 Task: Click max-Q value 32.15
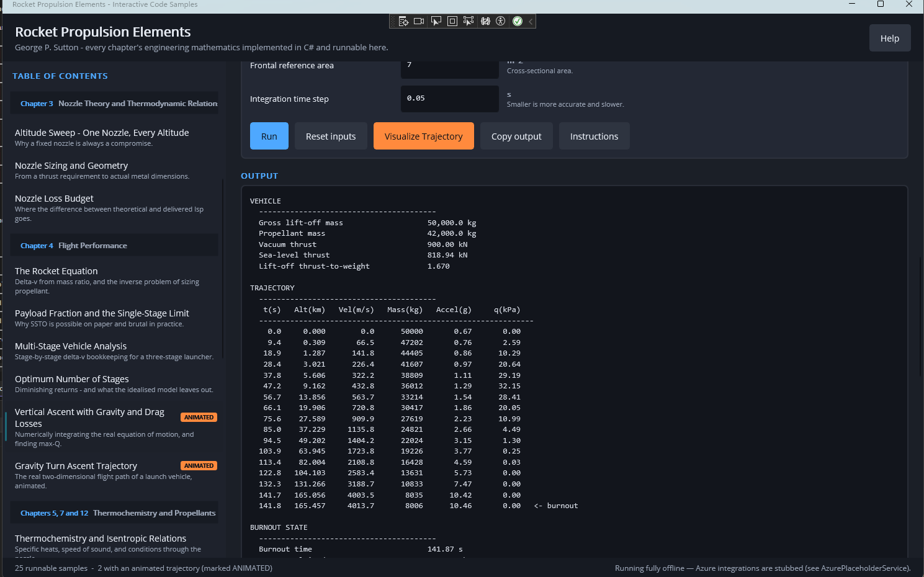[x=509, y=386]
